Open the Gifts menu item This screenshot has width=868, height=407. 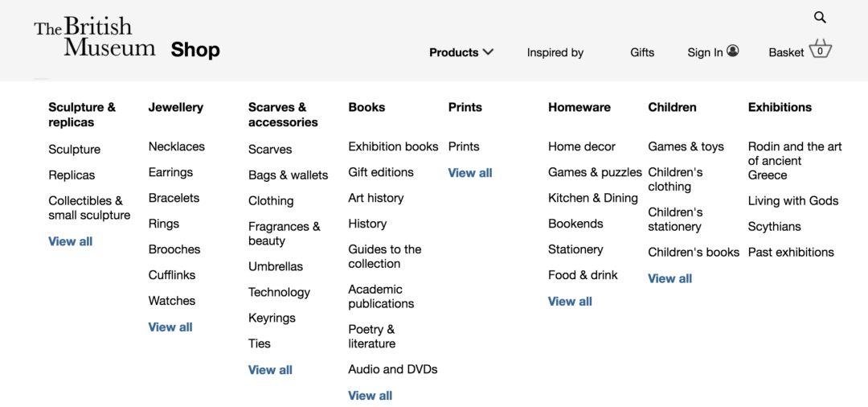[642, 52]
